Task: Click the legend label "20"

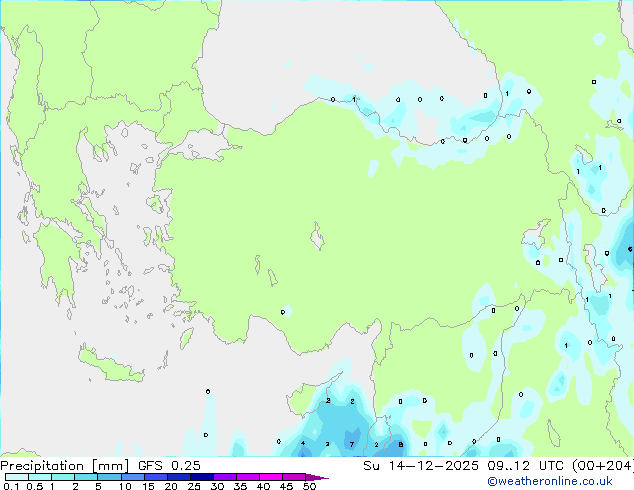Action: pyautogui.click(x=171, y=486)
